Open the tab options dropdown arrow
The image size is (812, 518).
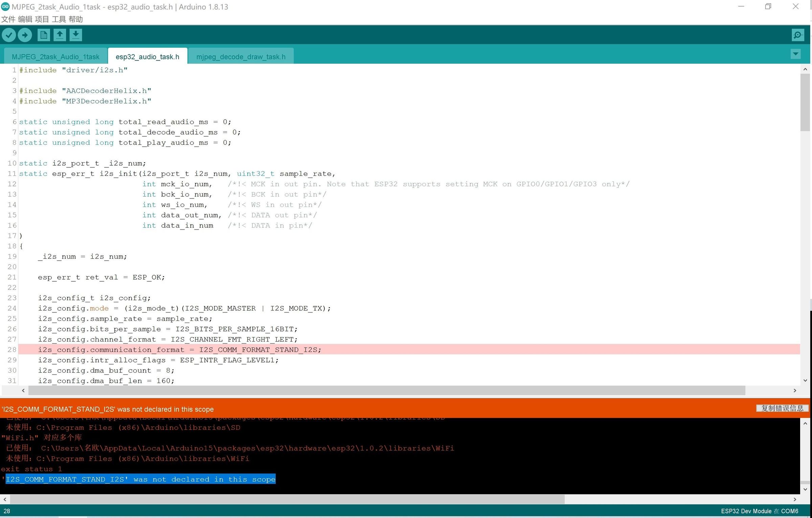coord(795,54)
